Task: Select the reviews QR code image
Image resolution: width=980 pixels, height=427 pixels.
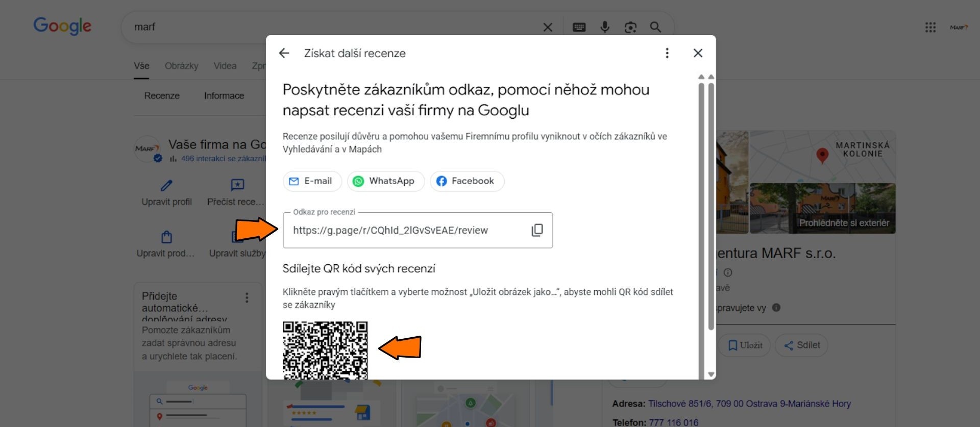Action: click(325, 350)
